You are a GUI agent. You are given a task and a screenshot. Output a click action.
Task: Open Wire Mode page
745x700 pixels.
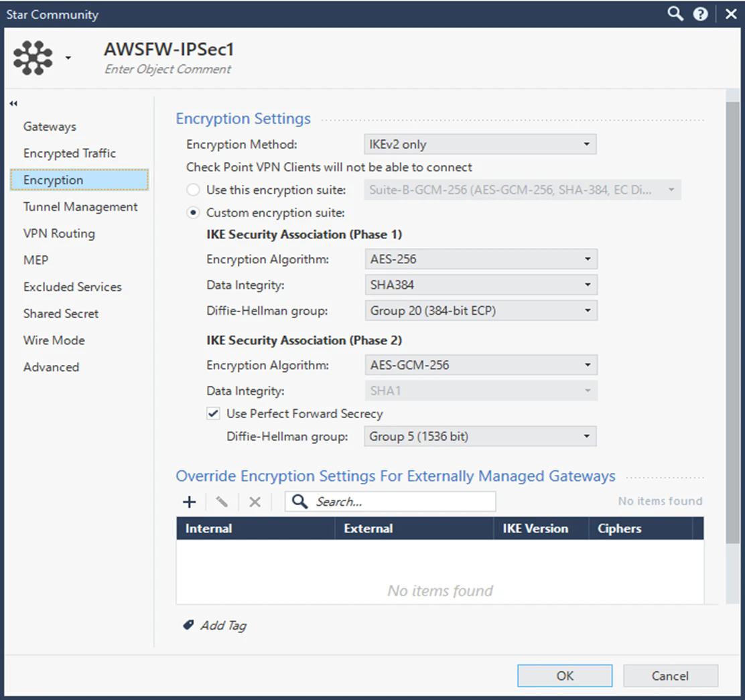pos(54,340)
